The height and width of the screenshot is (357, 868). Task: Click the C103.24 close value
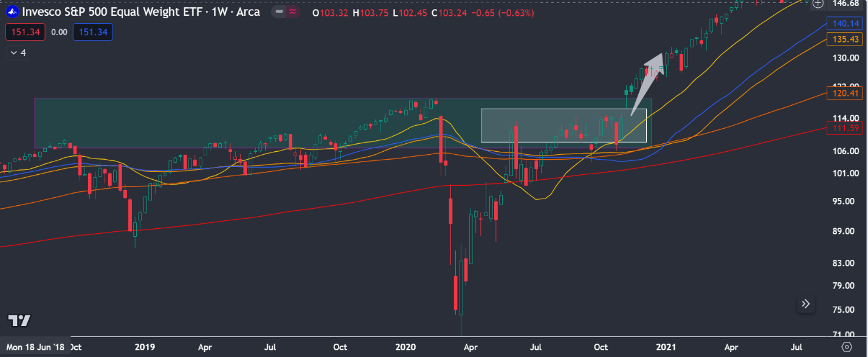click(x=450, y=13)
